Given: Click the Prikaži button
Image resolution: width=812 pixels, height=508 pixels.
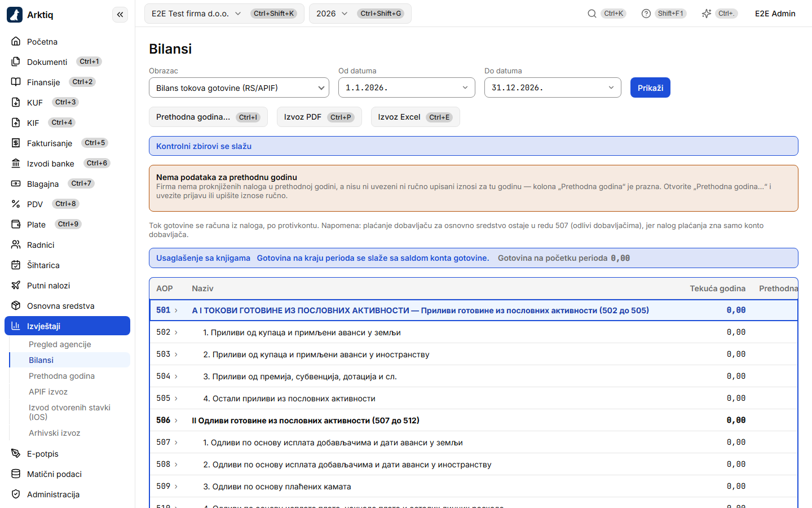Looking at the screenshot, I should (650, 87).
